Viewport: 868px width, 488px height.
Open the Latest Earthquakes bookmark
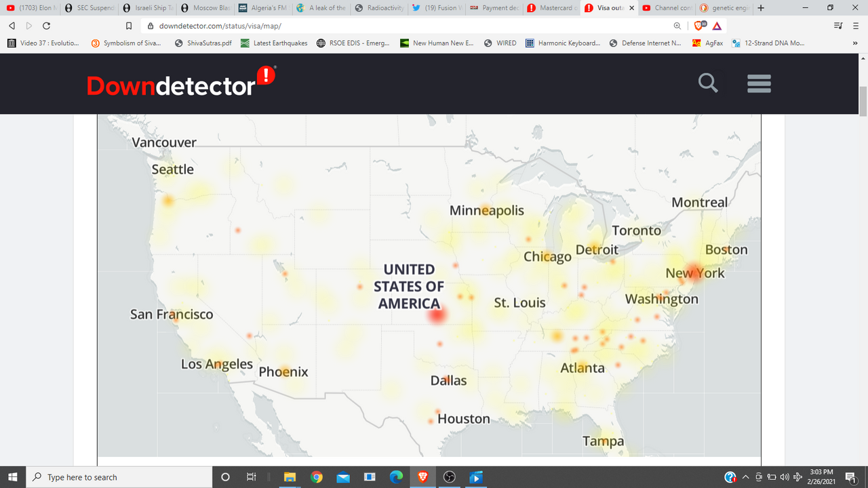tap(274, 43)
